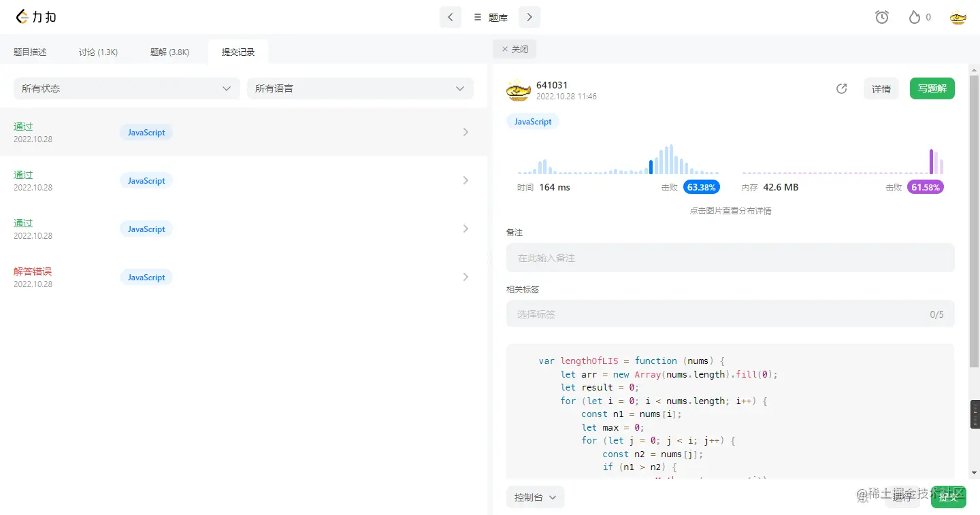
Task: Expand the 控制台 console dropdown
Action: coord(535,497)
